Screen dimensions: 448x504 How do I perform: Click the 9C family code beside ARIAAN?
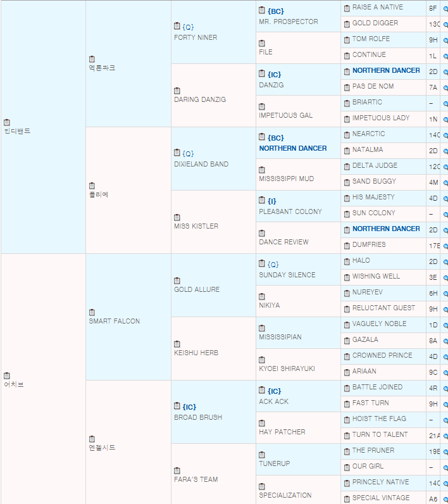click(x=433, y=372)
